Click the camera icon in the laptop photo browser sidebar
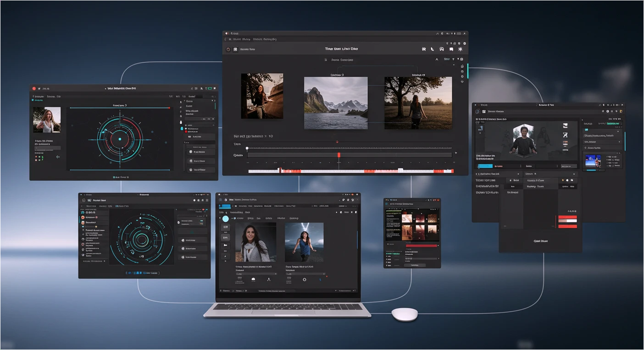The height and width of the screenshot is (350, 644). point(226,237)
